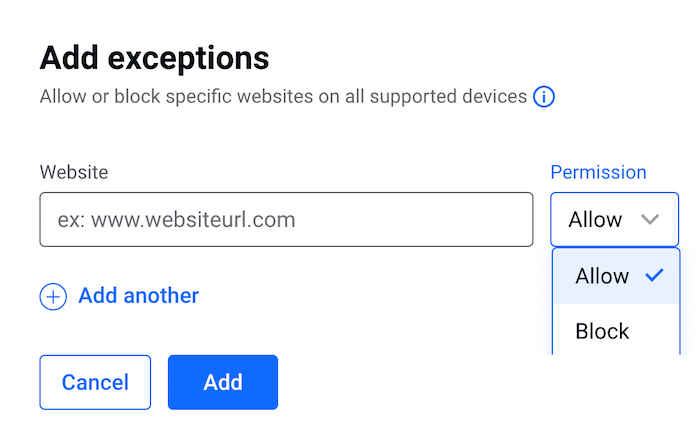Select the highlighted Allow option in list

tap(616, 276)
